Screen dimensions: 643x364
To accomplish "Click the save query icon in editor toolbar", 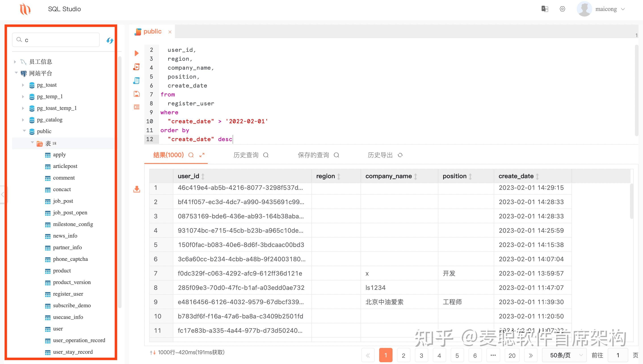I will point(137,94).
